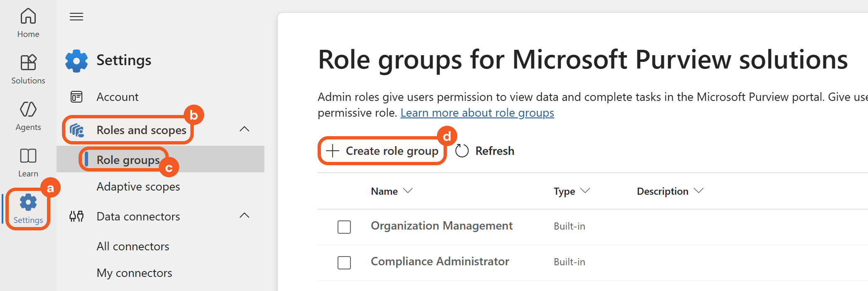Open the Name column sort dropdown
This screenshot has height=291, width=868.
pyautogui.click(x=408, y=191)
